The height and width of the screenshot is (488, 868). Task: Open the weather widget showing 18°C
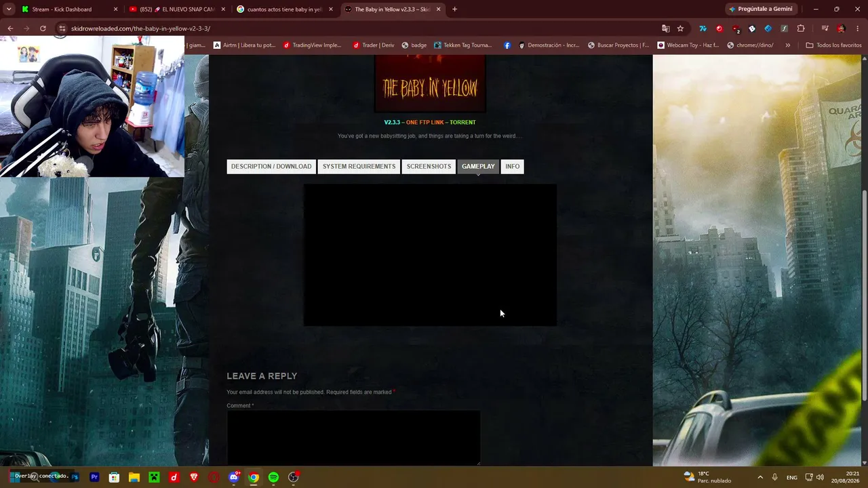pos(707,477)
